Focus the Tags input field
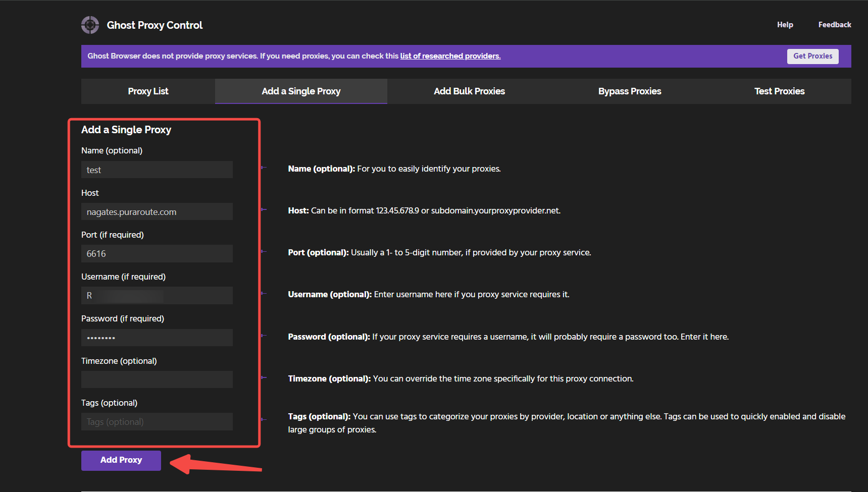Screen dimensions: 868x492 [157, 422]
